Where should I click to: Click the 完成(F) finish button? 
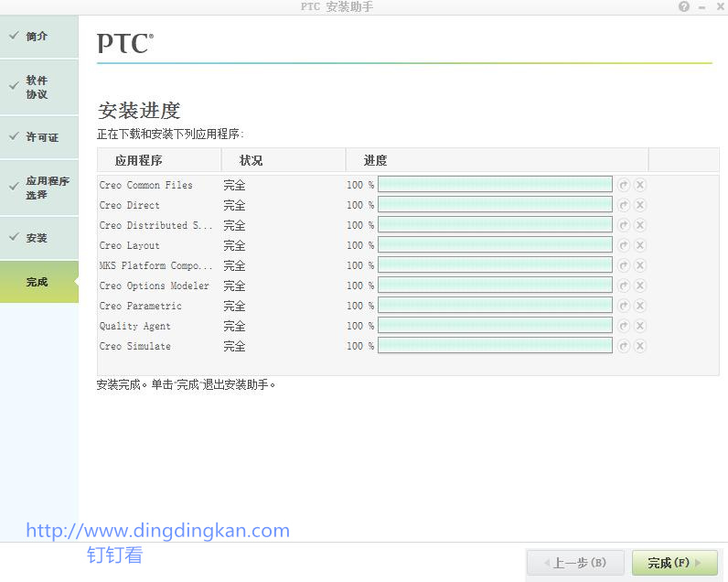[x=675, y=563]
